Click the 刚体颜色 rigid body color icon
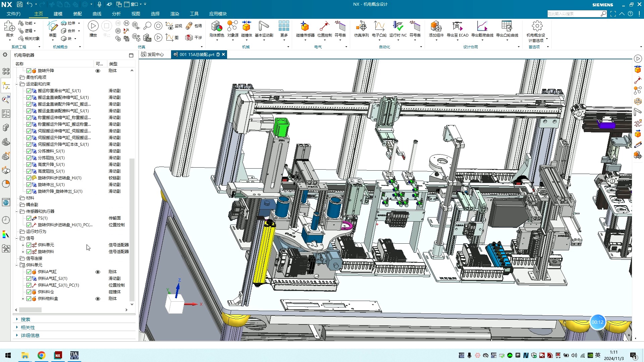This screenshot has height=362, width=644. point(217,26)
